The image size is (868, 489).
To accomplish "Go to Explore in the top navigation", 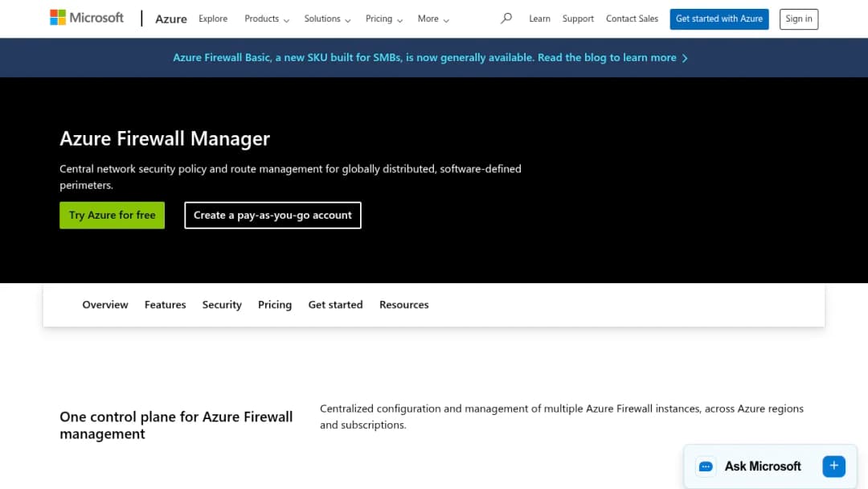I will coord(213,18).
